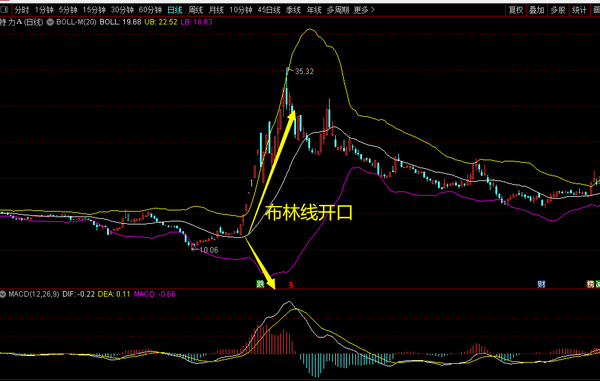600x381 pixels.
Task: Click the 10.06 low price label
Action: click(x=209, y=250)
